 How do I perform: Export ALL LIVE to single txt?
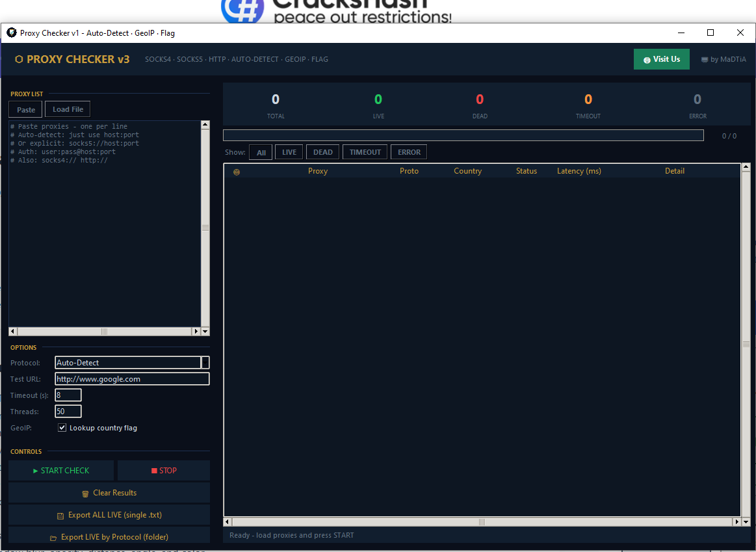109,515
